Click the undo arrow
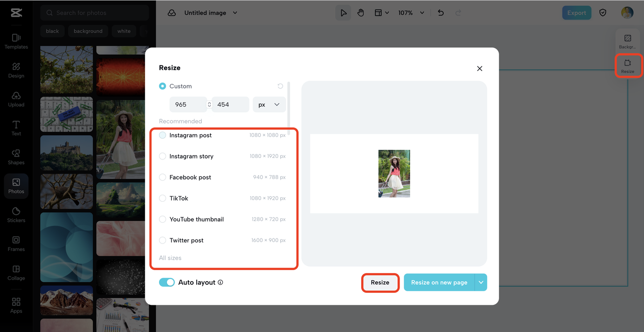The height and width of the screenshot is (332, 644). (x=441, y=13)
